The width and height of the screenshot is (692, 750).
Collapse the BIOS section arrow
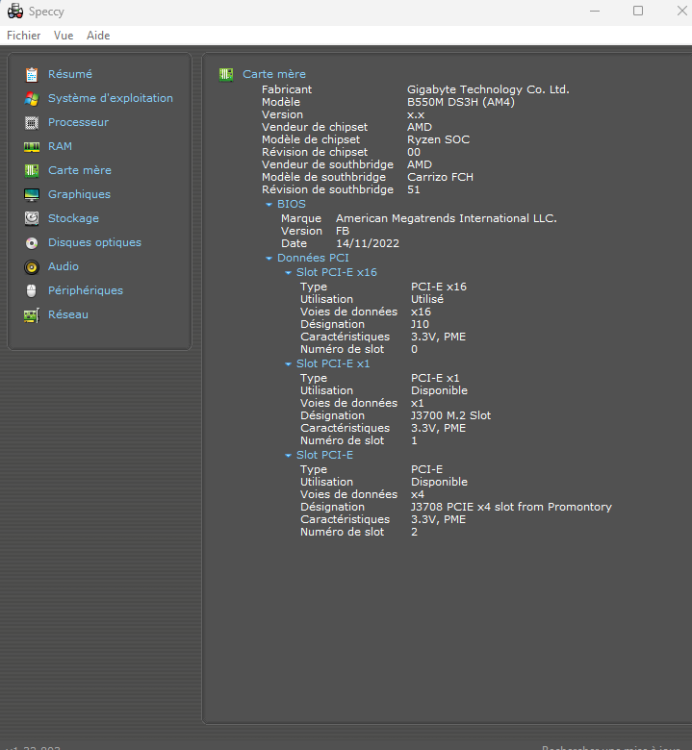click(x=269, y=204)
